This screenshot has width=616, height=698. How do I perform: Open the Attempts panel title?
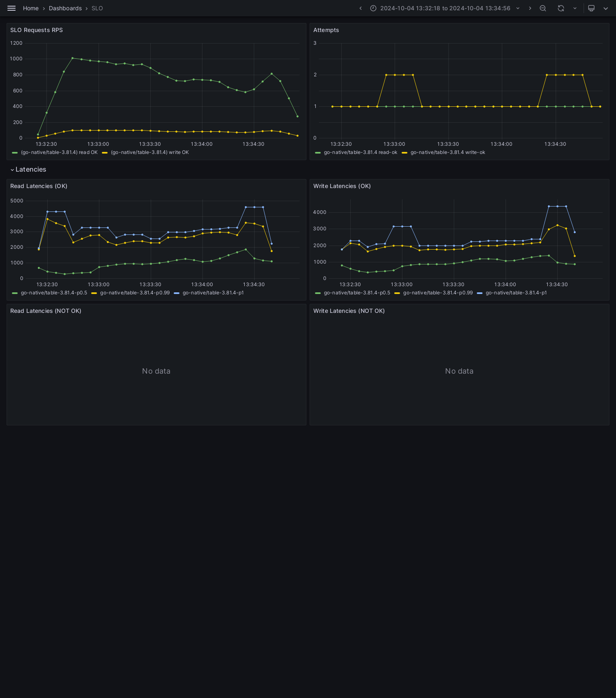pos(326,30)
